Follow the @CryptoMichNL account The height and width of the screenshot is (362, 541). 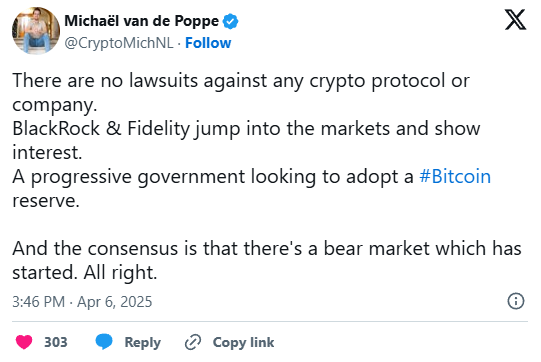pos(208,43)
